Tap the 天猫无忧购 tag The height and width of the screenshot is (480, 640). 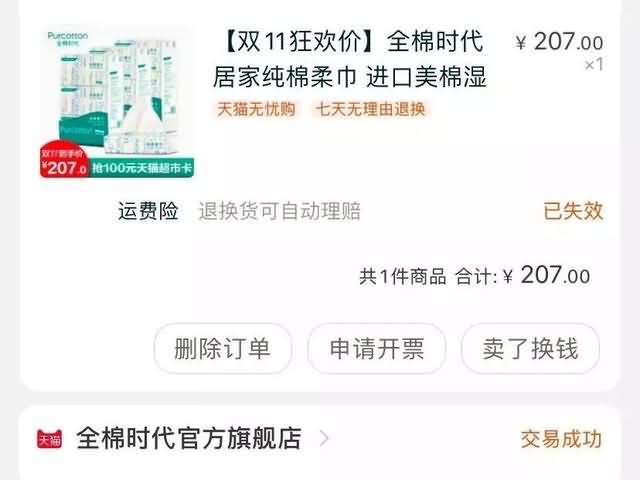pos(256,109)
